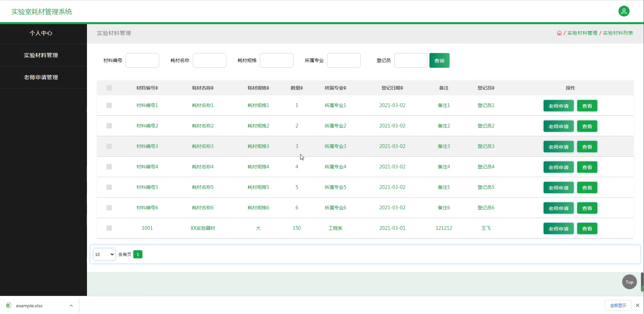Viewport: 644px width, 314px height.
Task: Click 老师申请 for 材料编号6
Action: 558,208
